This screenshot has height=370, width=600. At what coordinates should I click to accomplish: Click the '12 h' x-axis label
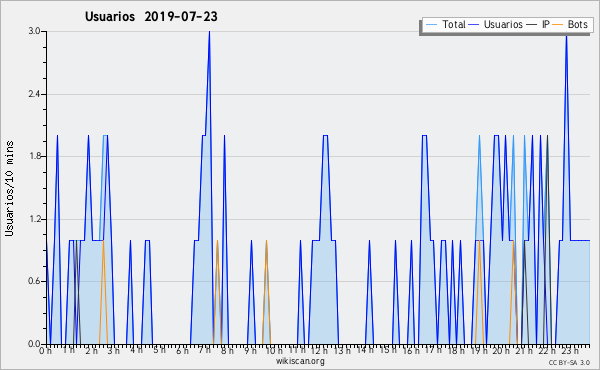click(x=319, y=350)
